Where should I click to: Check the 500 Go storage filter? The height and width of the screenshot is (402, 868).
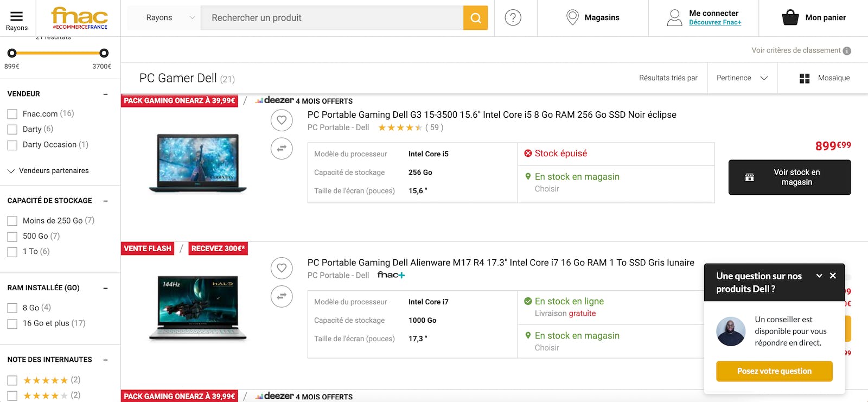[12, 237]
